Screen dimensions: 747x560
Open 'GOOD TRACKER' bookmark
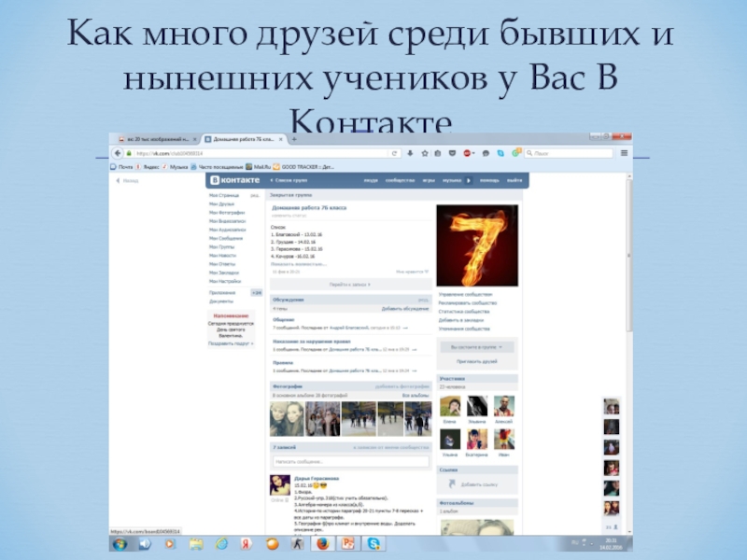click(x=303, y=167)
